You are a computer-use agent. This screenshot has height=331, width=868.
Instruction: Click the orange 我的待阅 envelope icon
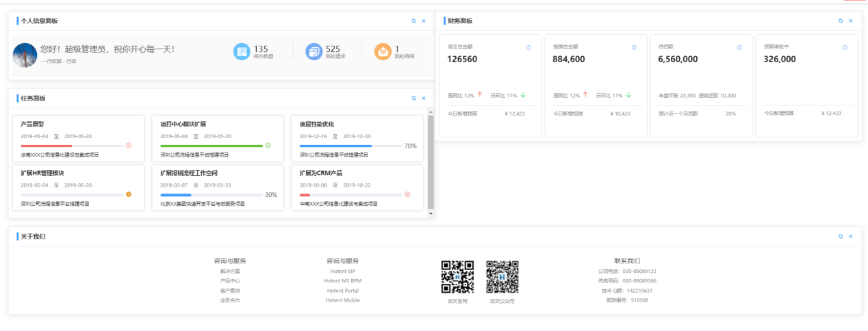coord(383,51)
